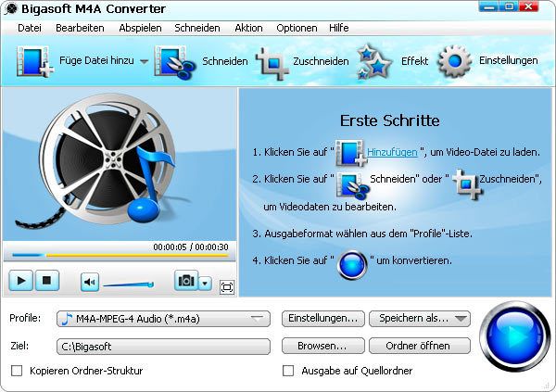Open the Schneiden trim tool
The width and height of the screenshot is (556, 392).
172,62
